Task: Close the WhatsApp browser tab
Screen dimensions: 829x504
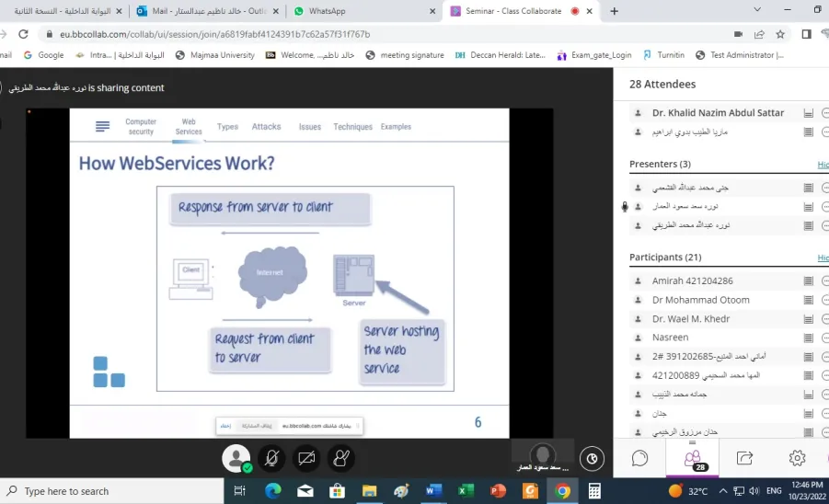Action: point(432,11)
